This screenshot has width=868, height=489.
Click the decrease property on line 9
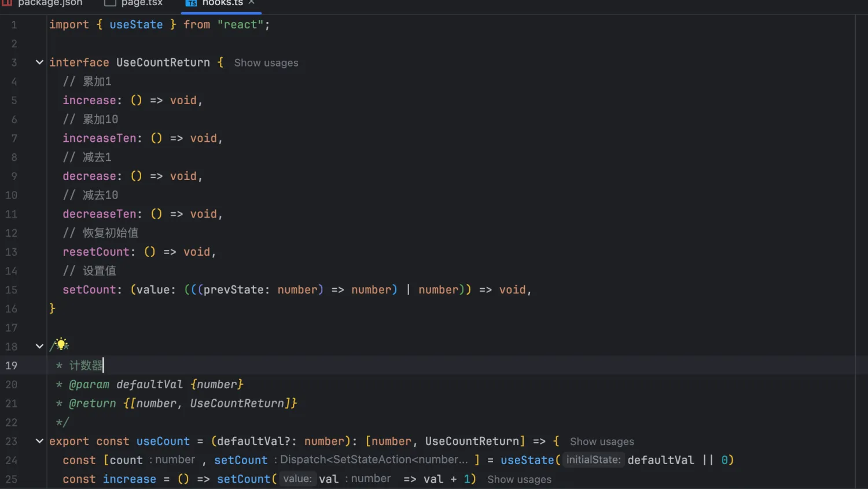coord(89,177)
